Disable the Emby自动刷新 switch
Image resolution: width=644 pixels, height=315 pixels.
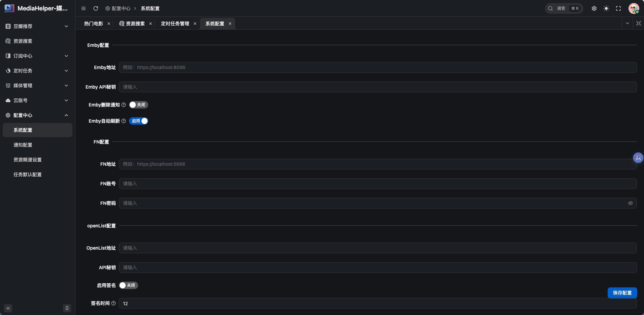[138, 121]
